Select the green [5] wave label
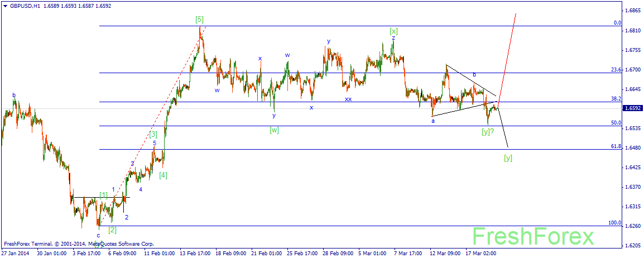This screenshot has width=644, height=258. [200, 19]
